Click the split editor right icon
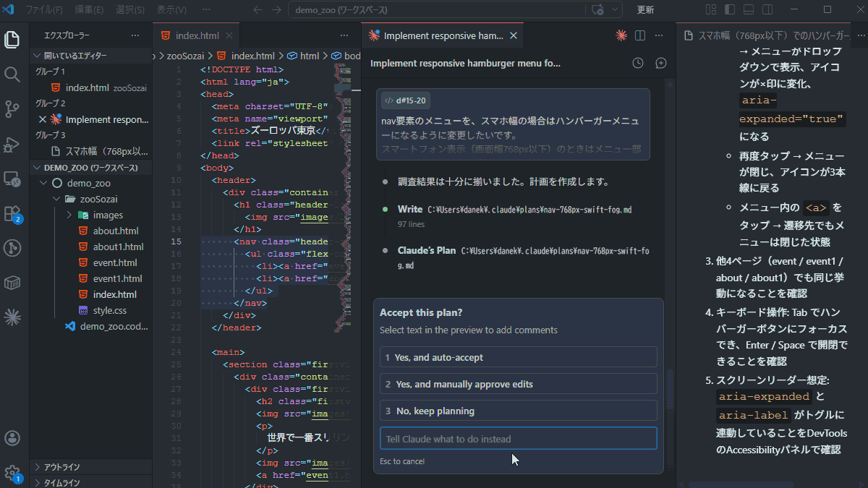 click(639, 35)
